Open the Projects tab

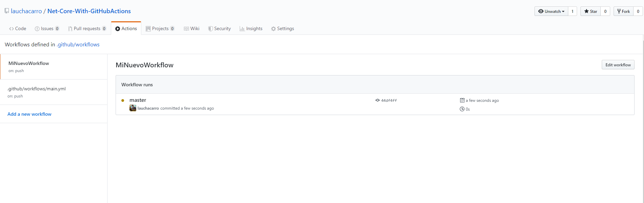160,28
